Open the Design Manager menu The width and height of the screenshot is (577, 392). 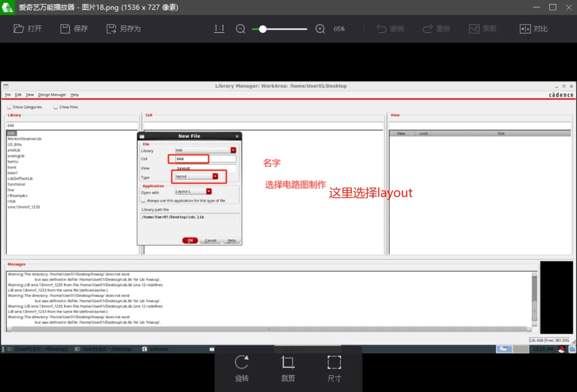pos(52,95)
